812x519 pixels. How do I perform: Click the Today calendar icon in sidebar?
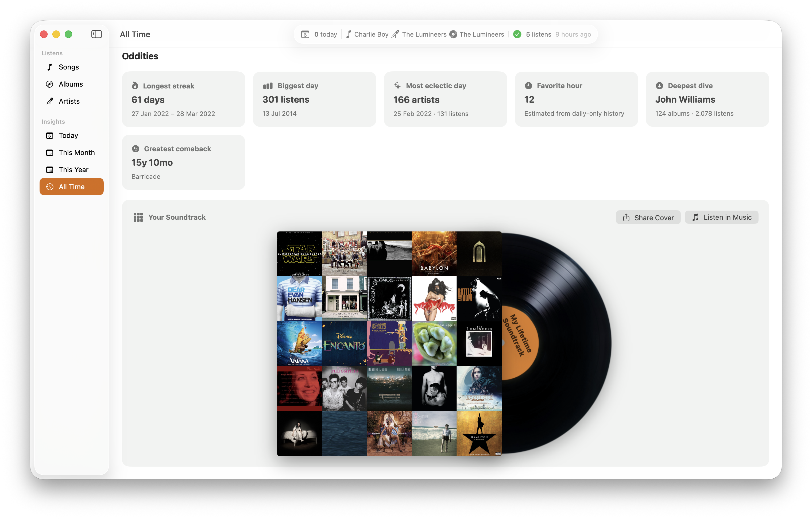click(x=49, y=135)
